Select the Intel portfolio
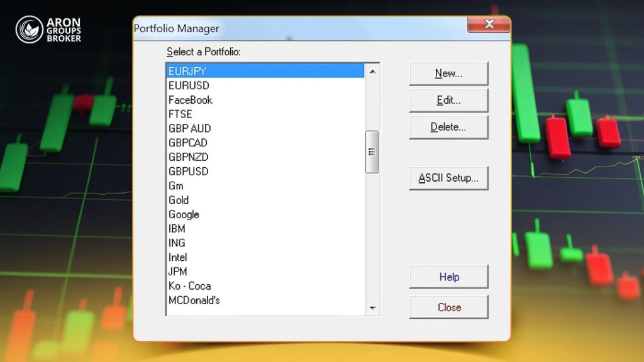Screen dimensions: 644x362 point(265,257)
